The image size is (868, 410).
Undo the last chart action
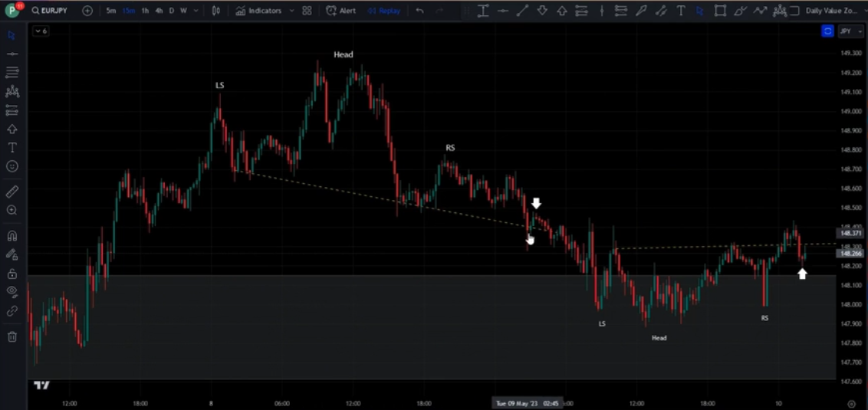click(x=419, y=11)
